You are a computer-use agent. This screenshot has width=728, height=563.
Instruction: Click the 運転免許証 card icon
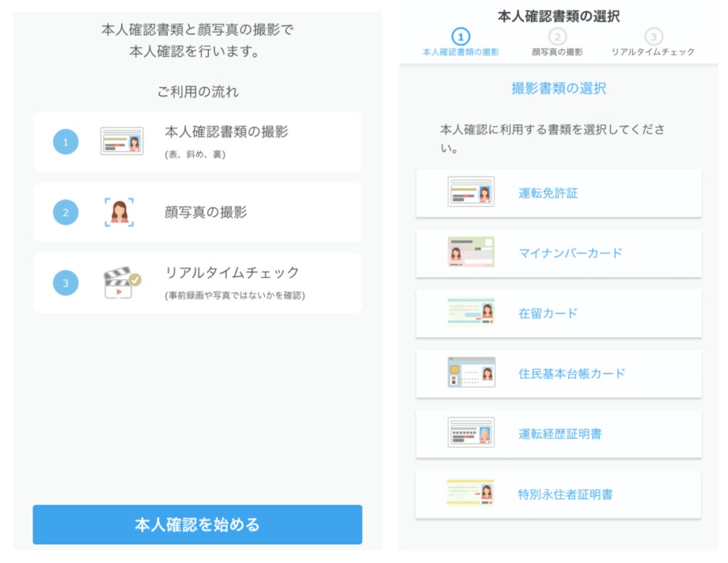click(x=471, y=192)
